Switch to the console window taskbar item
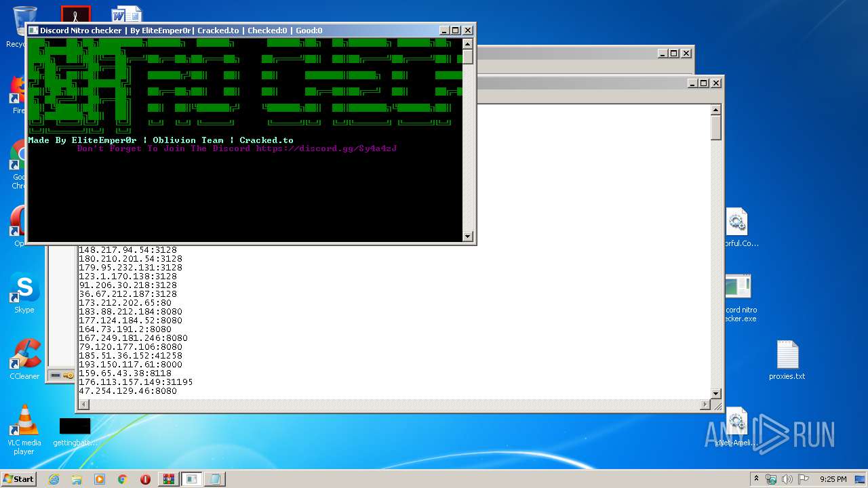 point(192,479)
